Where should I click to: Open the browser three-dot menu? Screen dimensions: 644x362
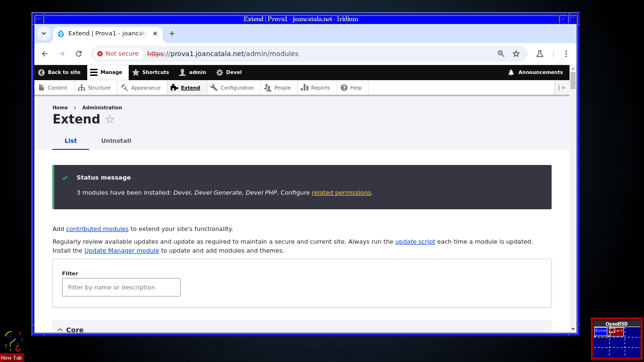[566, 54]
